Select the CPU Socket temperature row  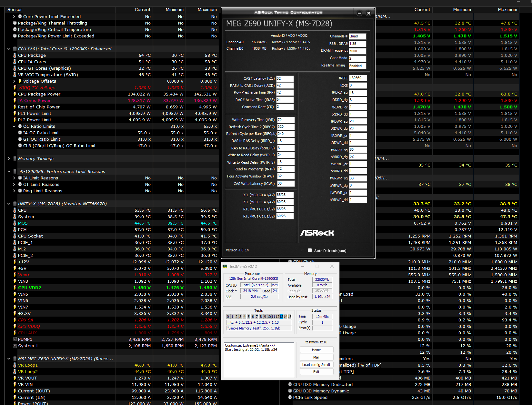(x=112, y=236)
